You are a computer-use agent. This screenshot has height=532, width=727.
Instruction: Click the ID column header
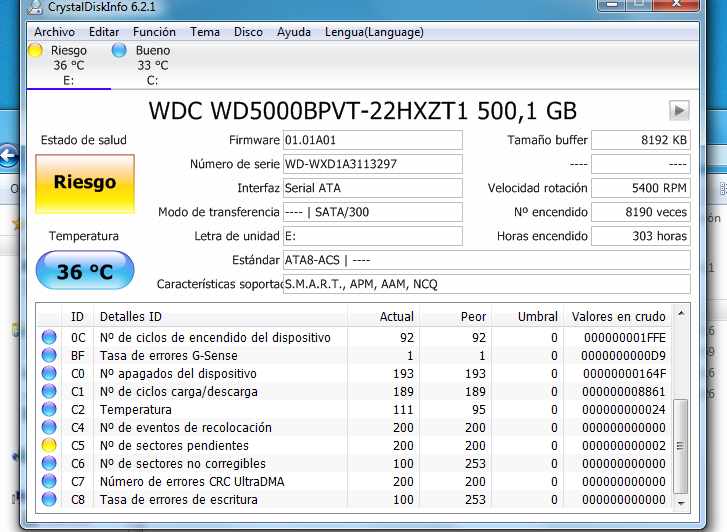77,317
